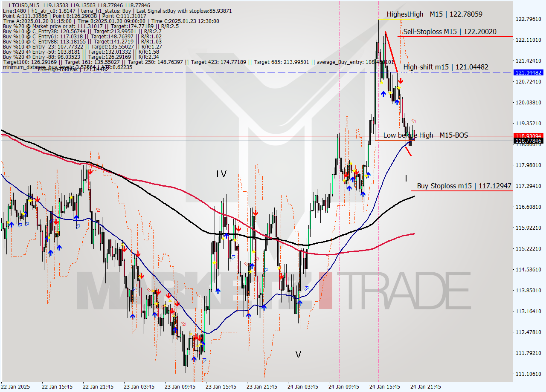The image size is (546, 392).
Task: Click the 'Low before High M15-BOS' label
Action: click(425, 135)
